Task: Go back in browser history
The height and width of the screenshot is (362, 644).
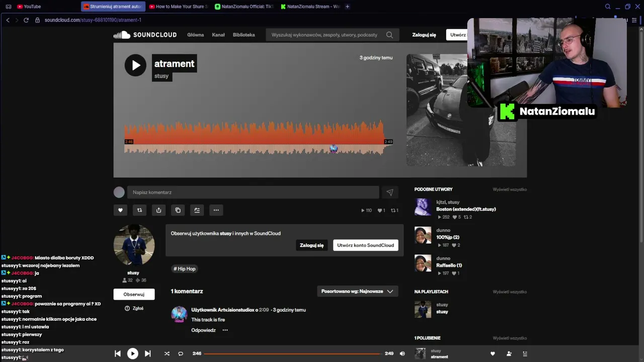Action: 8,20
